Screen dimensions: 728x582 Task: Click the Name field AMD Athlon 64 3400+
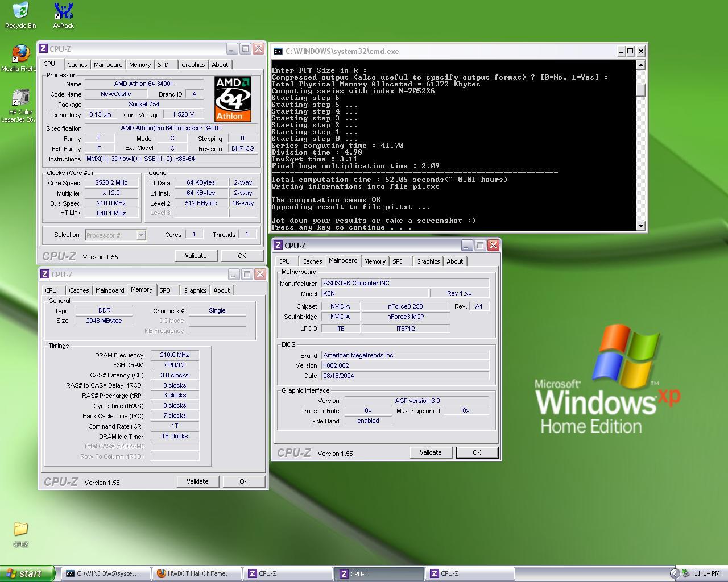click(144, 84)
